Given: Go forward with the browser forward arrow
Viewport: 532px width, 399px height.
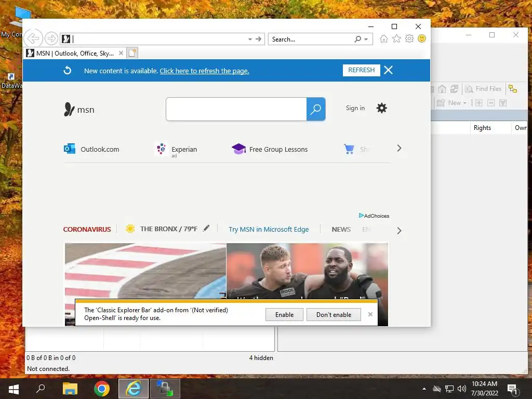Looking at the screenshot, I should coord(51,38).
